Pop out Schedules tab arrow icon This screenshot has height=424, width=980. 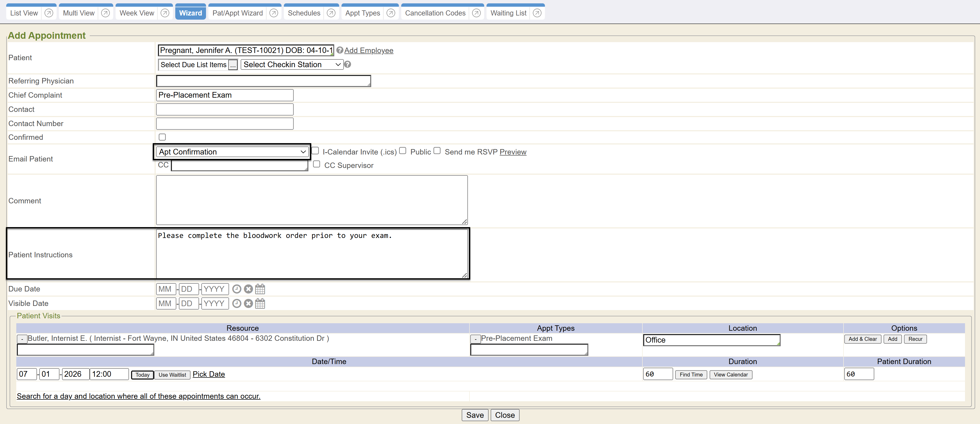[331, 13]
